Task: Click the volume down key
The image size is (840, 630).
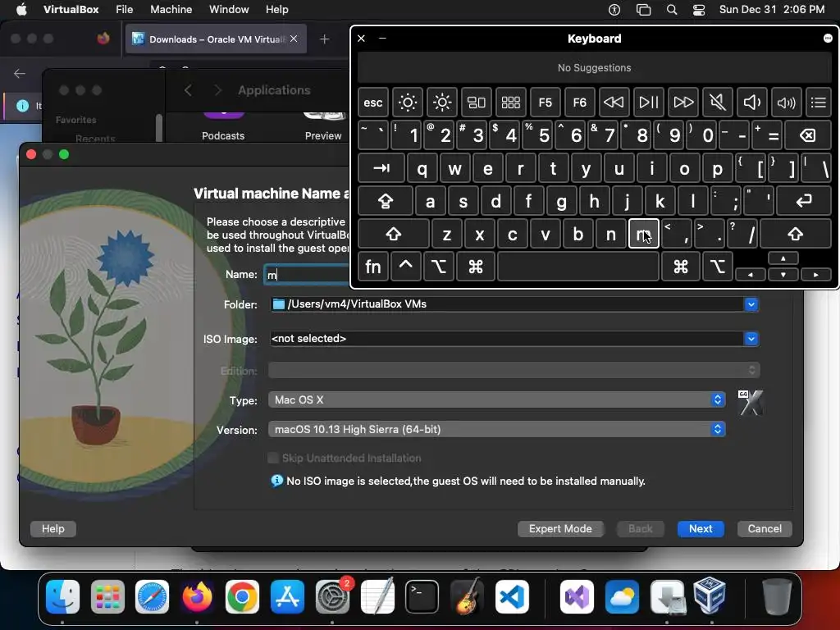Action: pyautogui.click(x=751, y=103)
